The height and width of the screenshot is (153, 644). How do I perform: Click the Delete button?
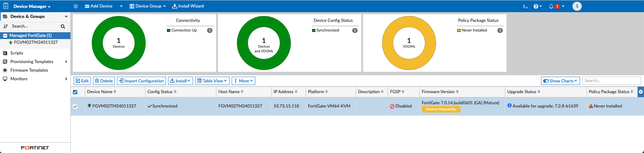104,81
